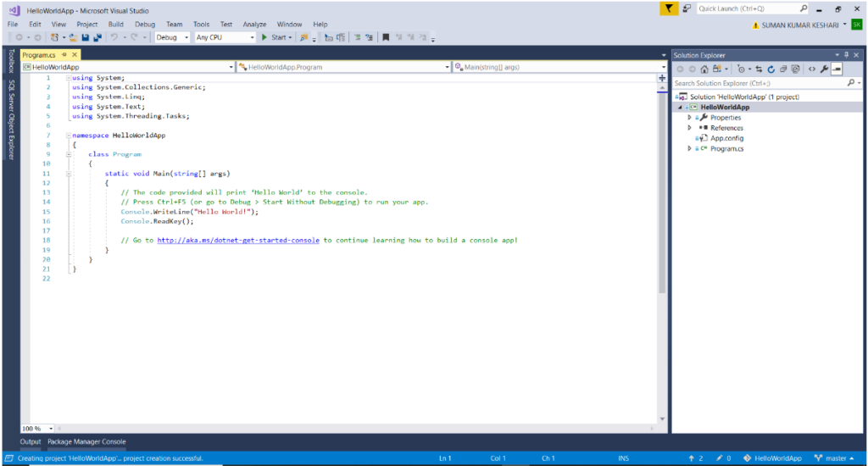Screen dimensions: 868x466
Task: Collapse the HelloWorldApp project node
Action: click(x=681, y=108)
